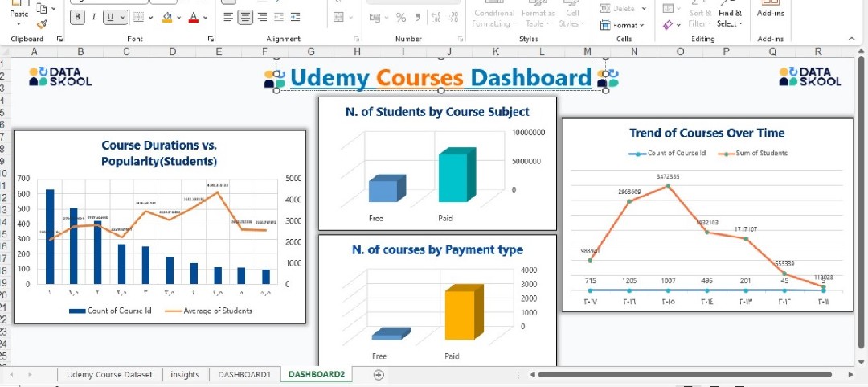Click previous-sheet navigation arrow
Viewport: 868px width, 387px height.
[11, 375]
